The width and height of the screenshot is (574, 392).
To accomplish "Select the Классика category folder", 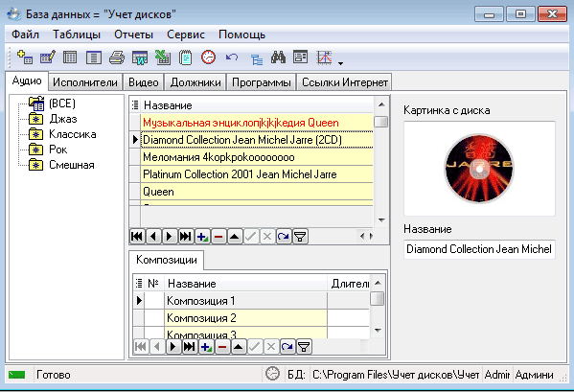I will 73,134.
